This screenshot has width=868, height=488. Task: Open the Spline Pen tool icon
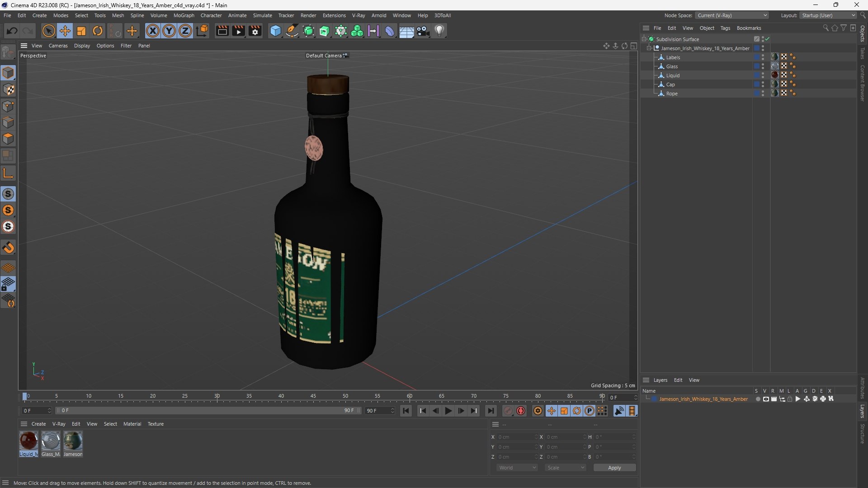click(292, 31)
